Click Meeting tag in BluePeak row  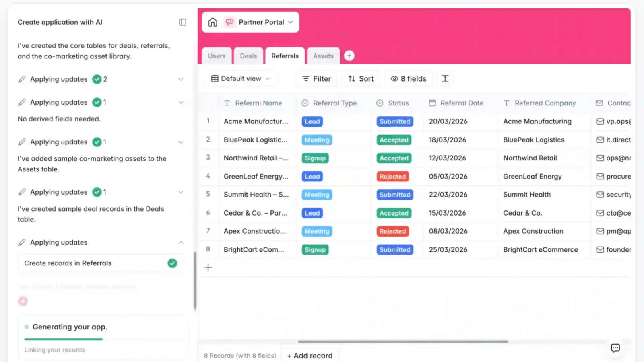(317, 140)
